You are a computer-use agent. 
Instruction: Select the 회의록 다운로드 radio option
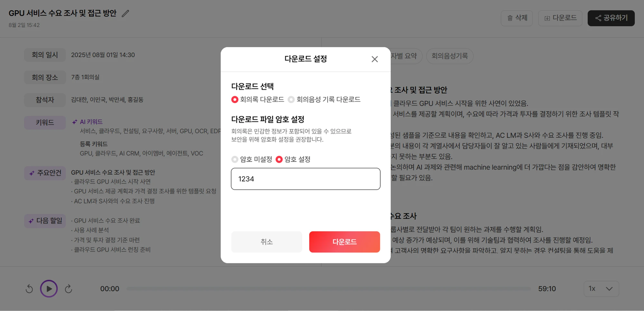[235, 100]
